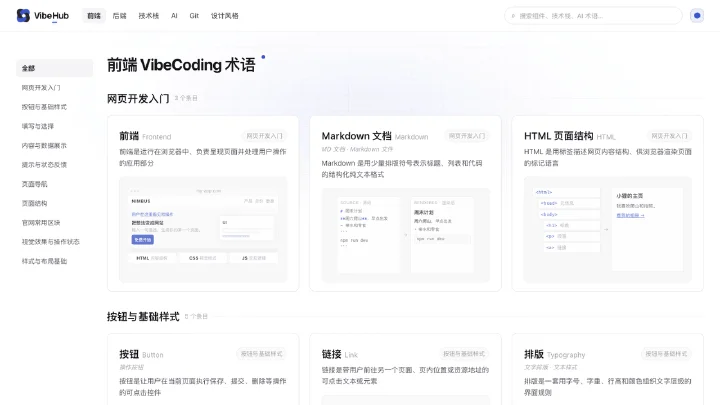Click 网页开发入门 tag on HTML card
The height and width of the screenshot is (405, 720).
coord(669,136)
